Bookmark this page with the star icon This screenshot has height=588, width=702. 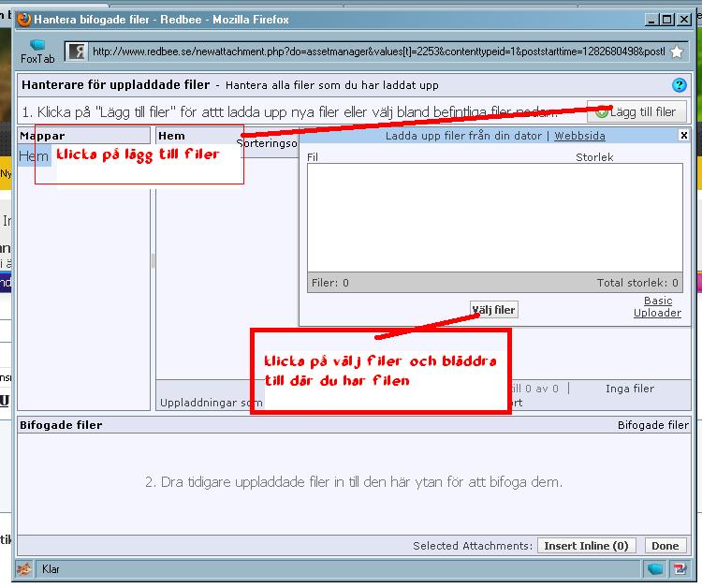click(677, 51)
